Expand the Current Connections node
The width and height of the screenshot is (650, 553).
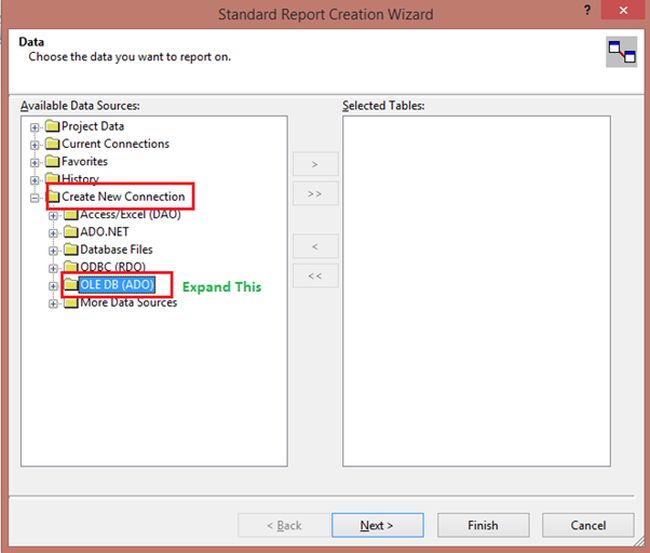(34, 145)
